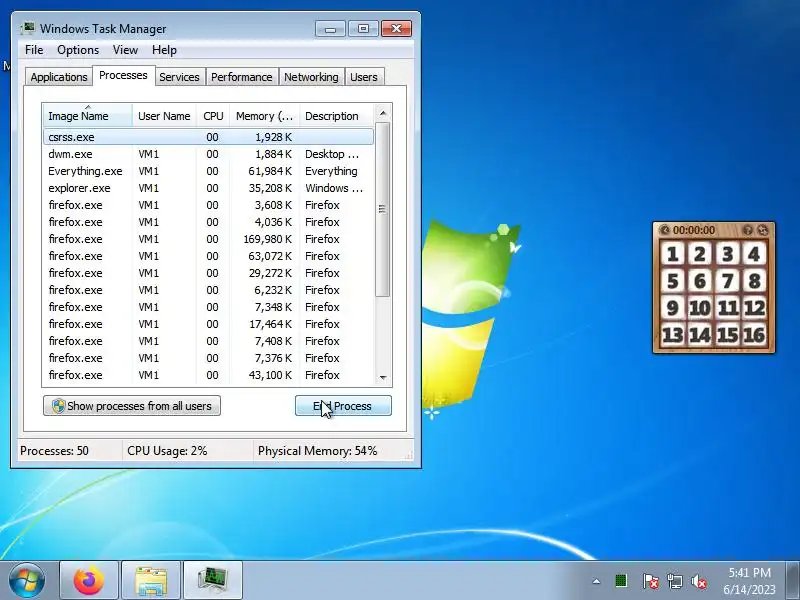This screenshot has height=600, width=800.
Task: Click the puzzle gadget's shuffle icon
Action: pyautogui.click(x=762, y=230)
